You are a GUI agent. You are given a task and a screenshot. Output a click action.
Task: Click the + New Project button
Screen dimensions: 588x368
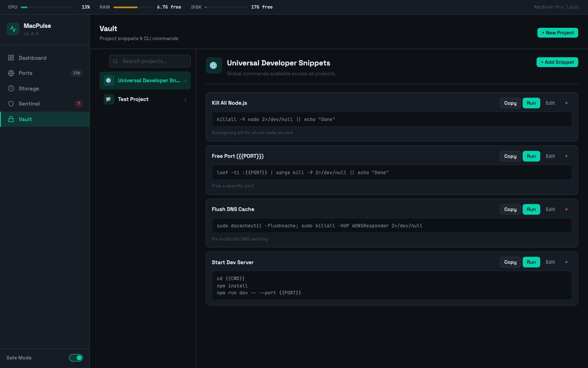coord(558,33)
